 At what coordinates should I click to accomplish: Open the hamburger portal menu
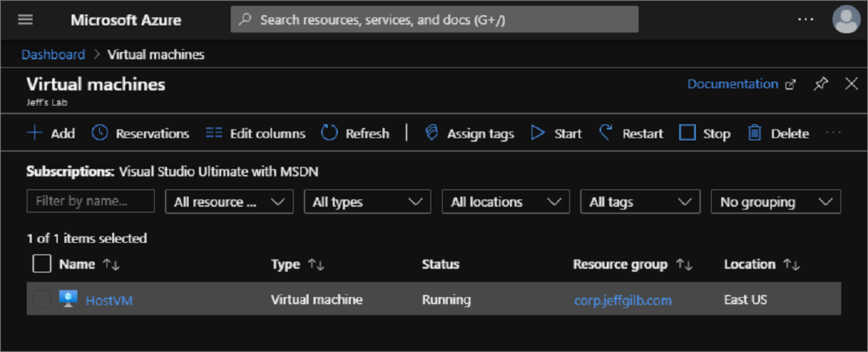(25, 20)
